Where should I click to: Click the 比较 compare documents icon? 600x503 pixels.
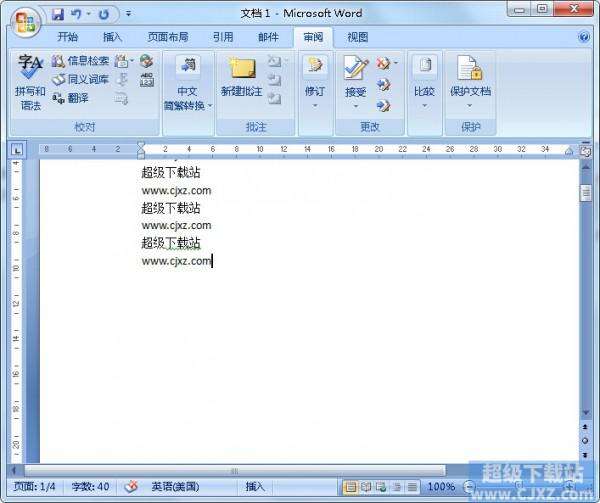pyautogui.click(x=425, y=66)
